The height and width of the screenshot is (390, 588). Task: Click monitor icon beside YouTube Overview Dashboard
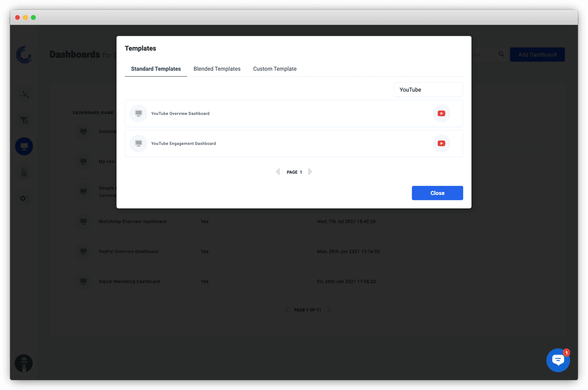[138, 113]
